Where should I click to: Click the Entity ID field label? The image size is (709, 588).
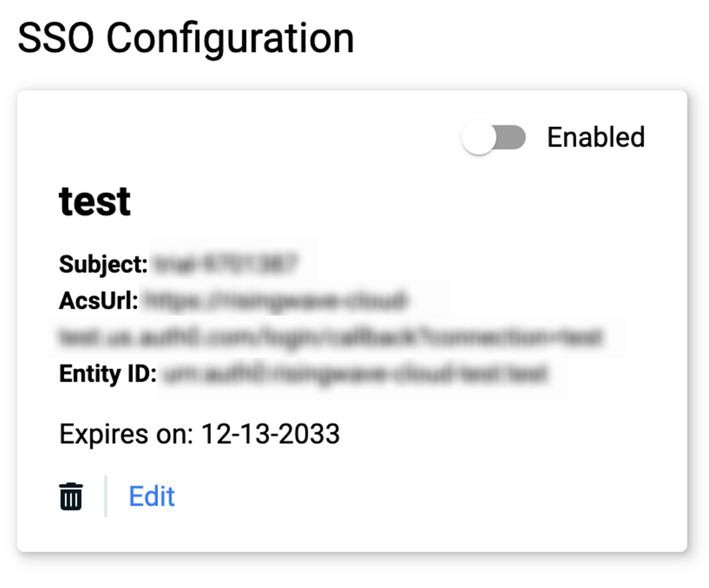[108, 373]
